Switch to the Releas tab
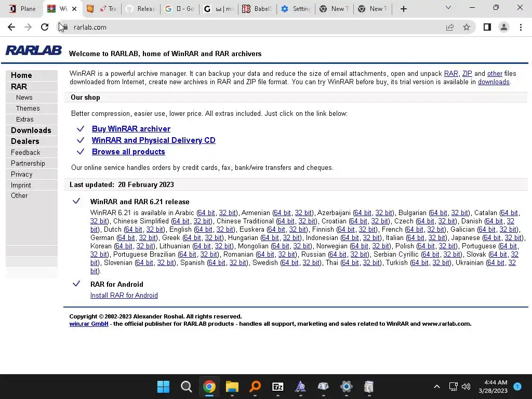Viewport: 532px width, 399px height. tap(141, 9)
